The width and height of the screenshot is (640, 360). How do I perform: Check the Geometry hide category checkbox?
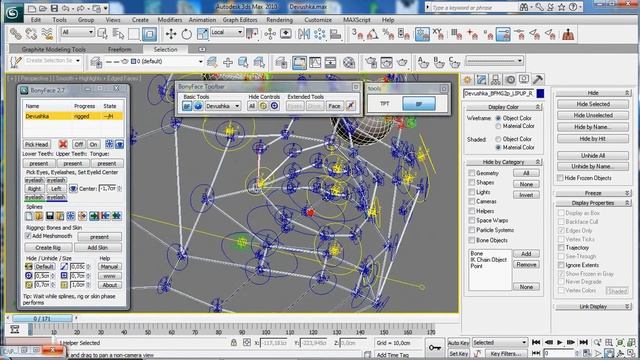pos(472,173)
